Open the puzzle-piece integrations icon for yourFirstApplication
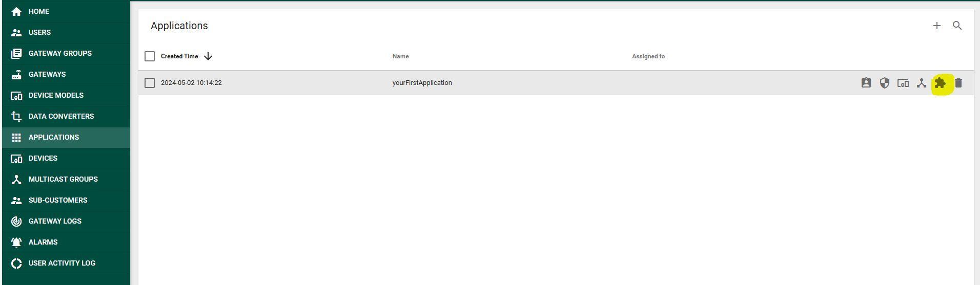 (940, 83)
